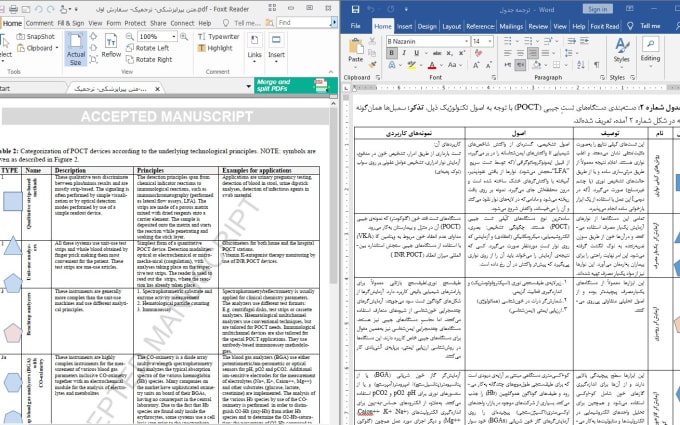Toggle subscript in Word

pyautogui.click(x=450, y=53)
